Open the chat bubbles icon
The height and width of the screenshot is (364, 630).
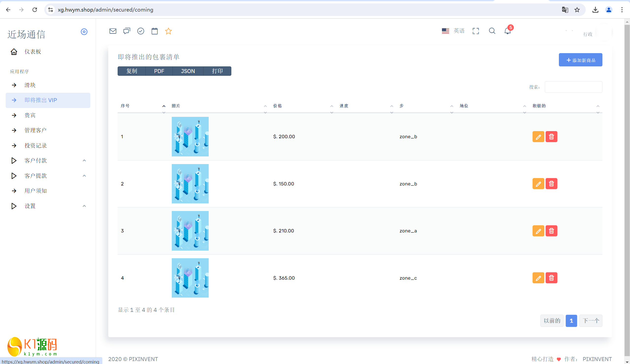coord(127,31)
